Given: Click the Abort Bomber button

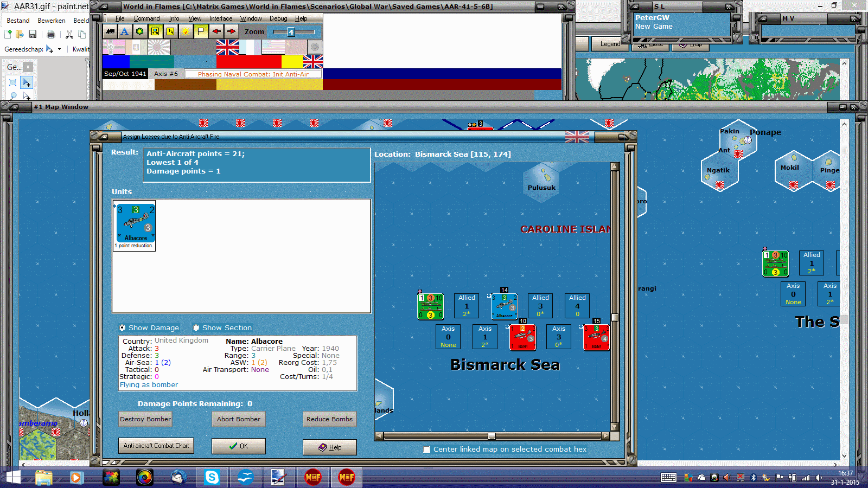Looking at the screenshot, I should 239,419.
